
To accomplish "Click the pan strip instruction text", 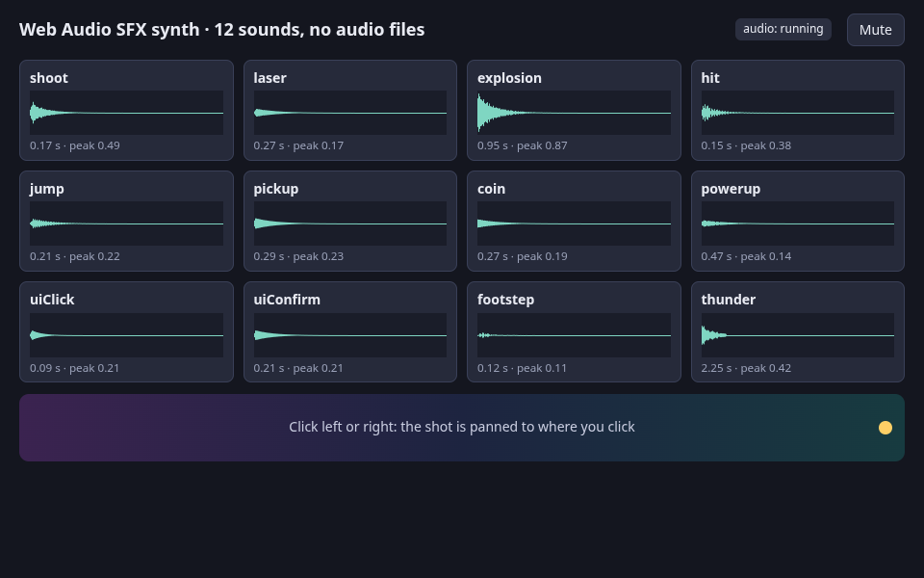I will click(461, 427).
